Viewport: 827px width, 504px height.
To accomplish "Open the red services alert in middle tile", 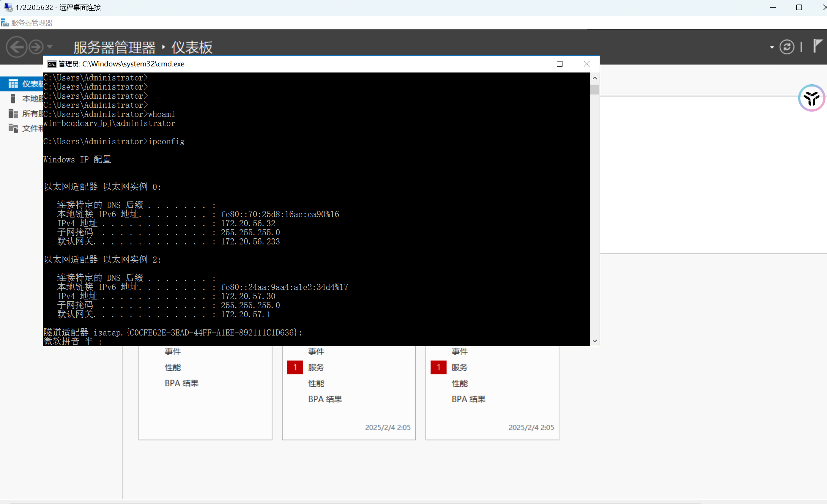I will (295, 367).
